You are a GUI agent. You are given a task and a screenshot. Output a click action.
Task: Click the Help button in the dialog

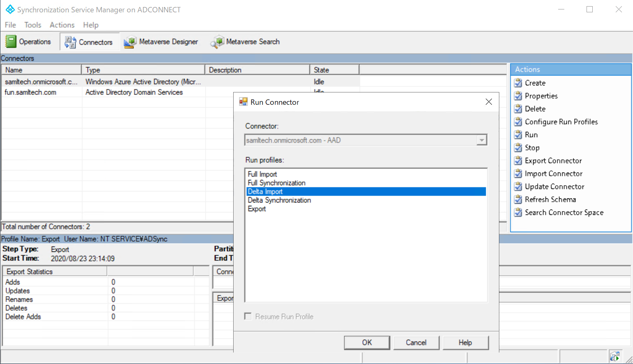[x=466, y=343]
